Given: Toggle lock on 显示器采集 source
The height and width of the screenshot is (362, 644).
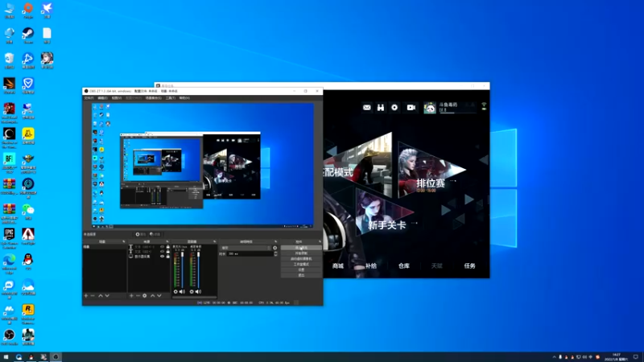Looking at the screenshot, I should pyautogui.click(x=168, y=257).
